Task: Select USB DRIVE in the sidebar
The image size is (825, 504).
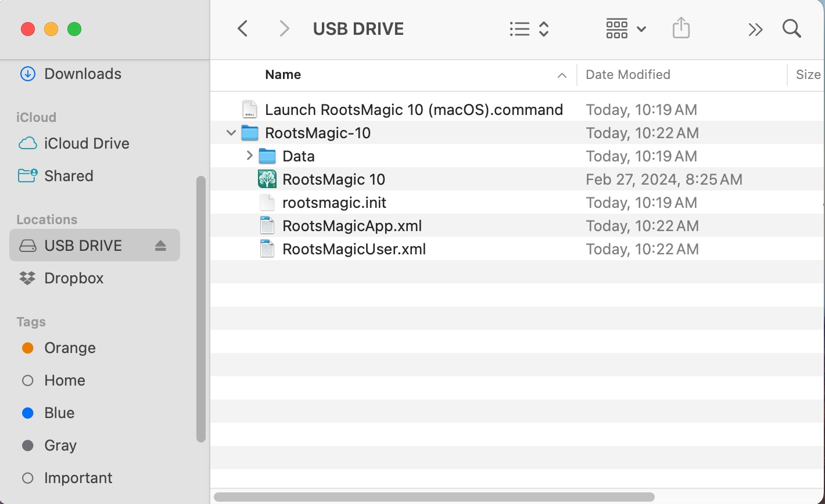Action: pyautogui.click(x=95, y=245)
